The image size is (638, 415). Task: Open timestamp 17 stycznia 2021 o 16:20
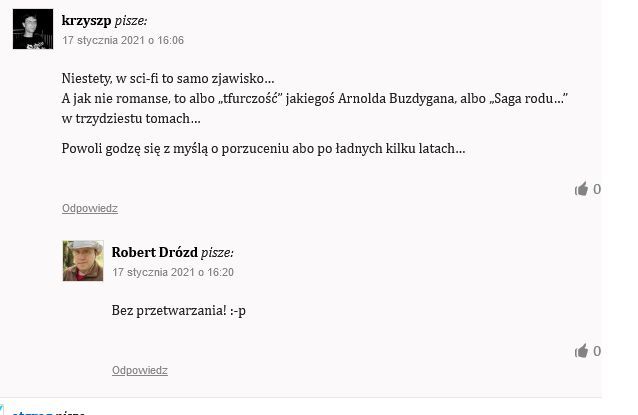(x=173, y=272)
